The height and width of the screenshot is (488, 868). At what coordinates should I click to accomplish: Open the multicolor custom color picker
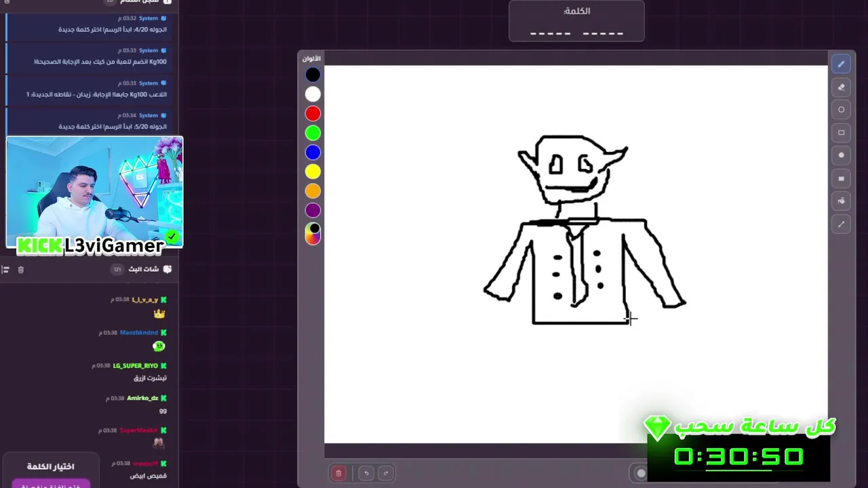[x=313, y=233]
